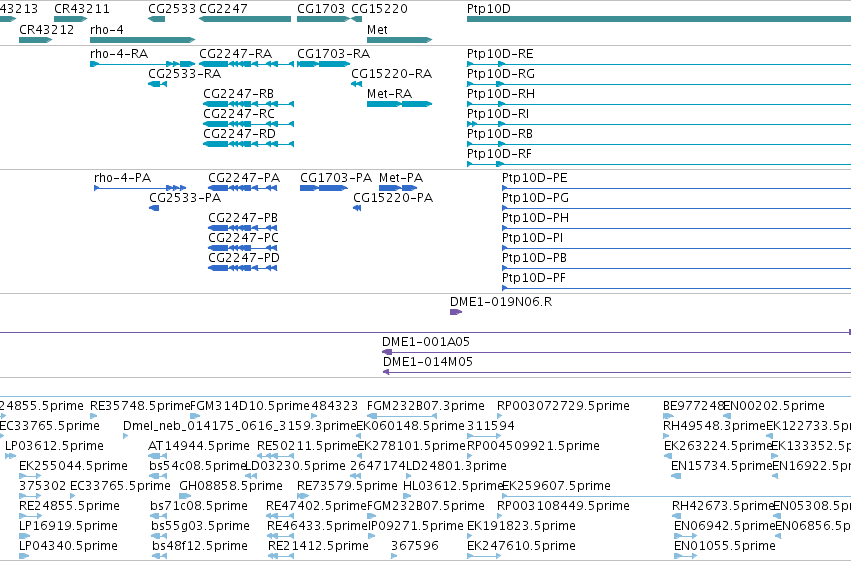Select protein CG2247-PB
851x561 pixels.
click(243, 218)
